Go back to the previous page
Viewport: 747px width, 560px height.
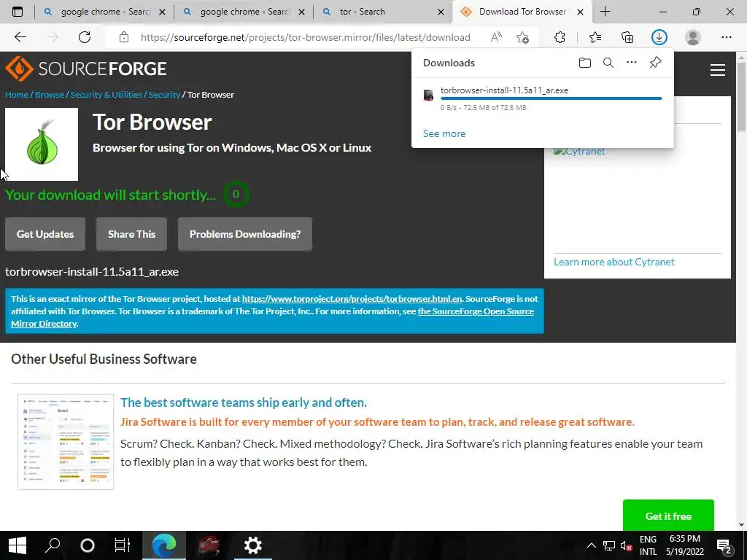(x=20, y=37)
